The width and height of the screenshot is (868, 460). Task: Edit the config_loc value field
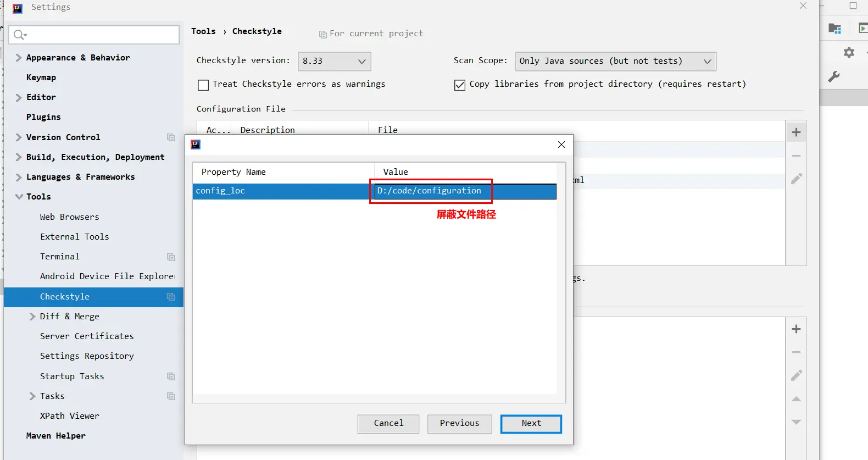click(x=465, y=191)
